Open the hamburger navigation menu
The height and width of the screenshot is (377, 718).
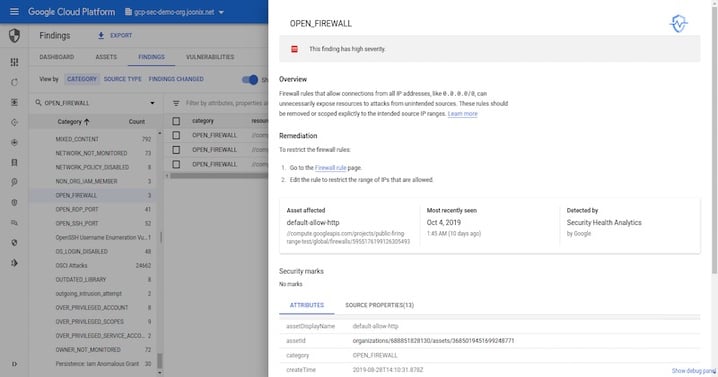pyautogui.click(x=14, y=11)
